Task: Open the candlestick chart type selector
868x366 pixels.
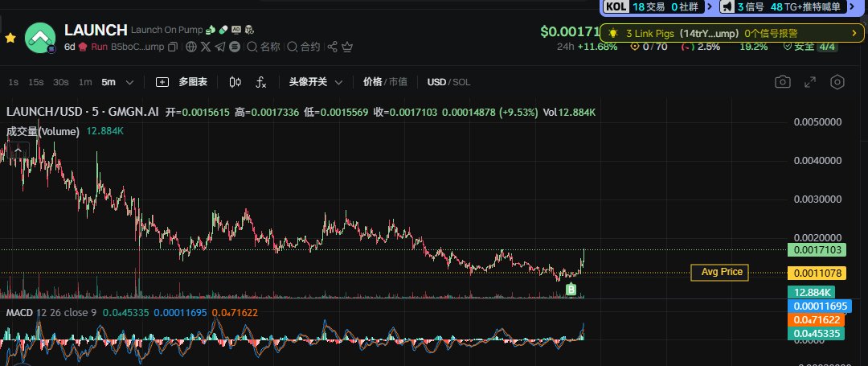Action: click(235, 82)
